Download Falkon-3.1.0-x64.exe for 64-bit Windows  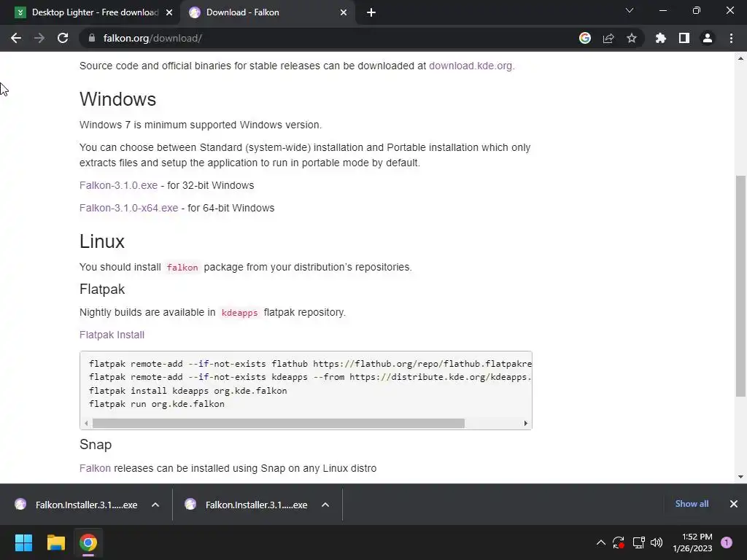tap(128, 208)
